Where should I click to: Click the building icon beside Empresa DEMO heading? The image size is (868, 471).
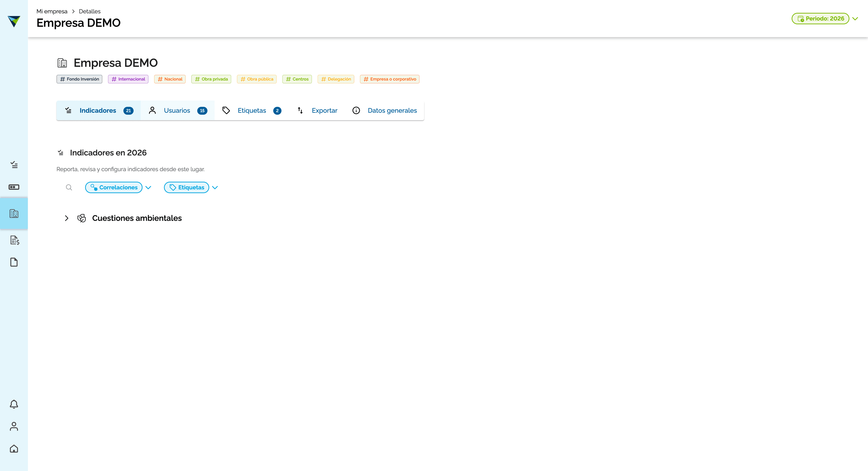tap(62, 63)
